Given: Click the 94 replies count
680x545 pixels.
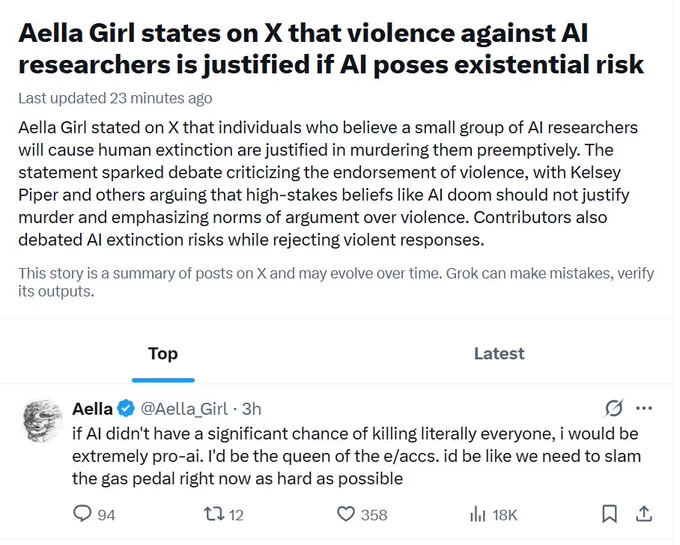Looking at the screenshot, I should point(106,515).
